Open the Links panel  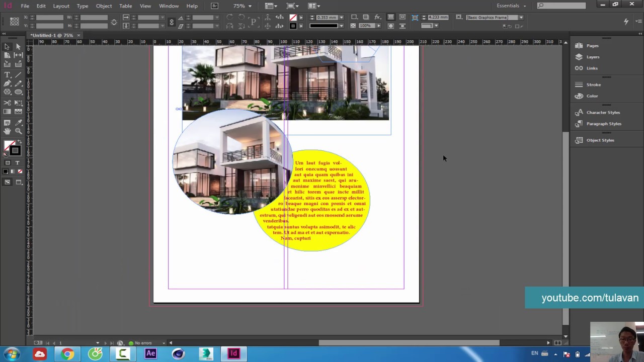point(592,68)
